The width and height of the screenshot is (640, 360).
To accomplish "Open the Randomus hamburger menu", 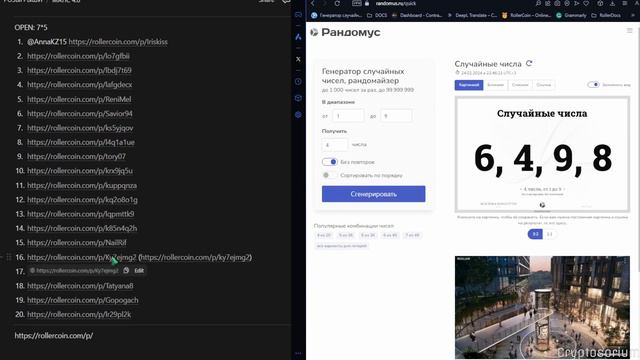I will [x=629, y=31].
